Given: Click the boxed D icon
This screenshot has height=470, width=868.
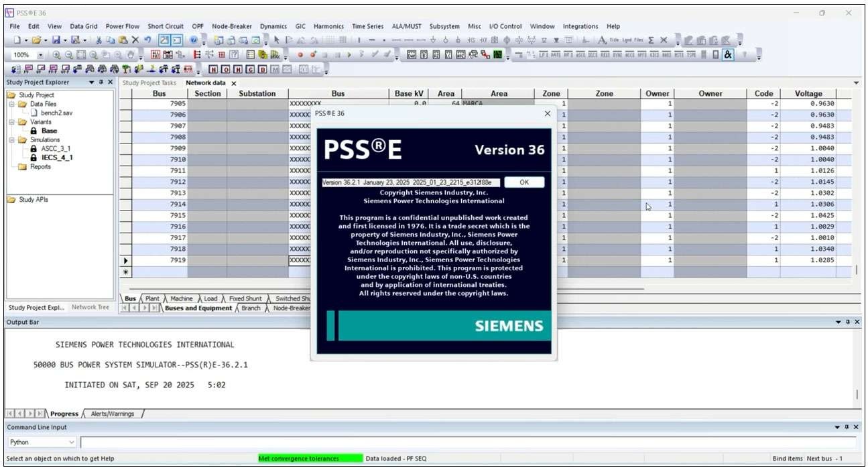Looking at the screenshot, I should click(x=263, y=69).
